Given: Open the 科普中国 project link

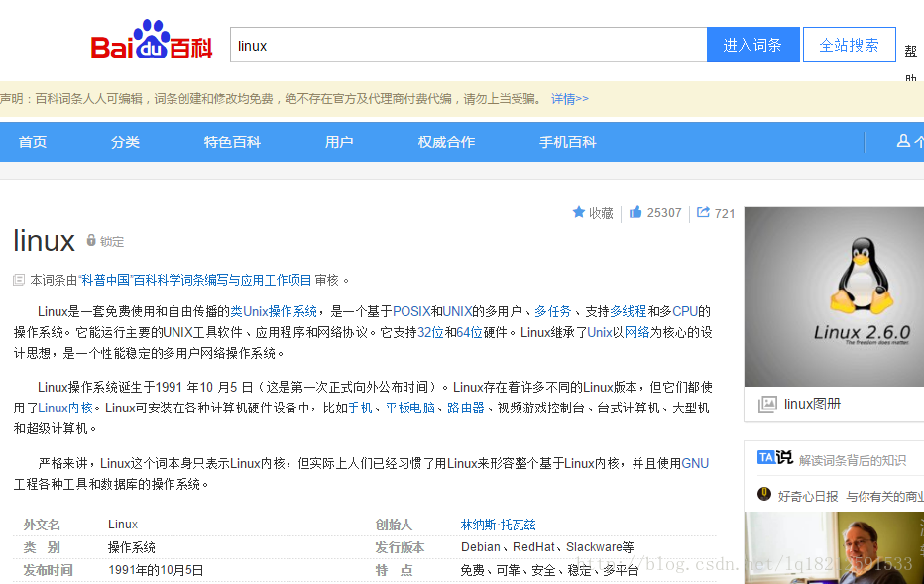Looking at the screenshot, I should [195, 280].
